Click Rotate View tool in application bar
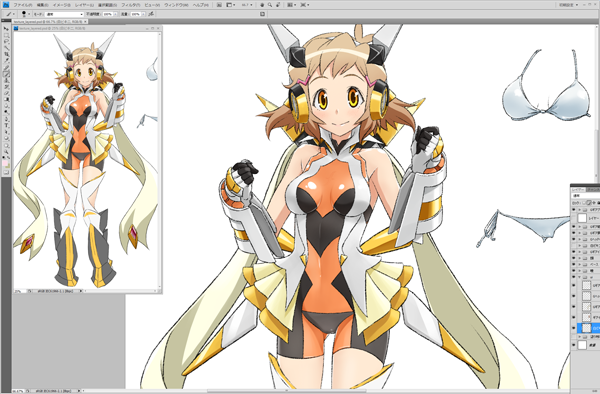 (x=278, y=5)
